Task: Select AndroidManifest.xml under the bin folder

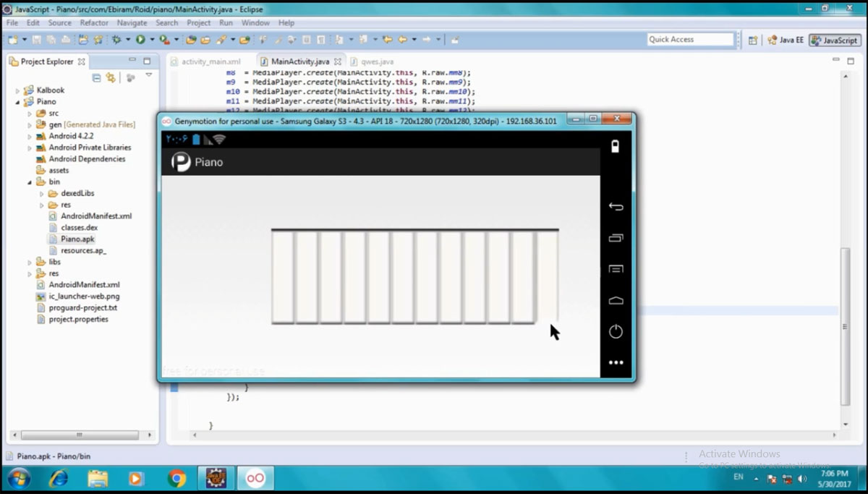Action: [x=96, y=216]
